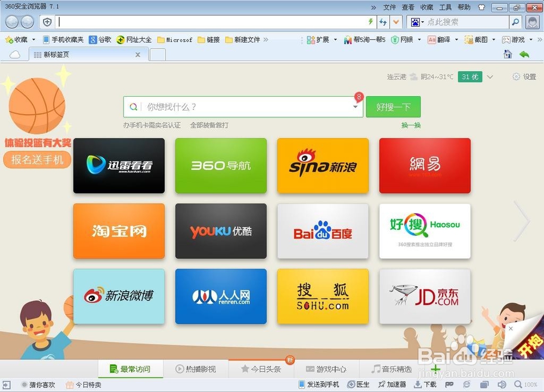544x392 pixels.
Task: Open a new tab with the blank tab button
Action: [158, 55]
